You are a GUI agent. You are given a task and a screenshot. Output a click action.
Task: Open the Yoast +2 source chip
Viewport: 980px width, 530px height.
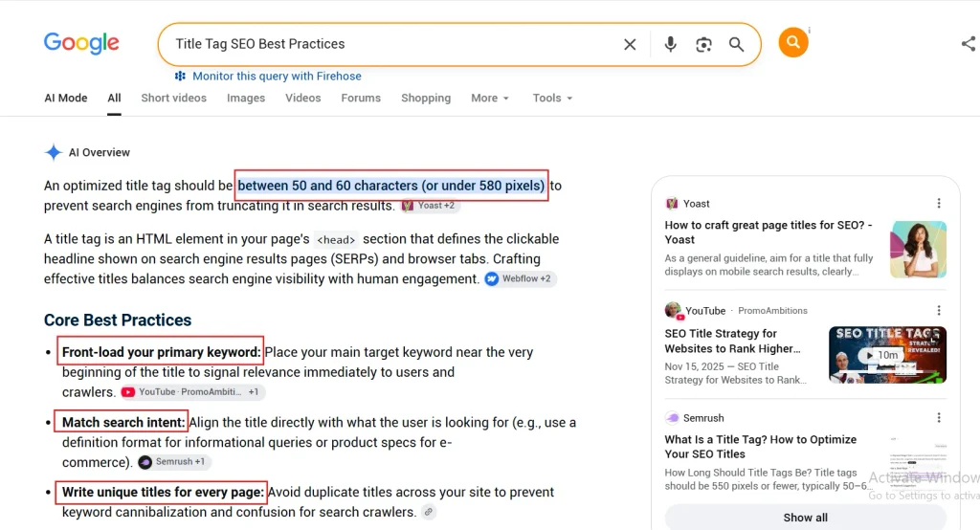[x=430, y=206]
